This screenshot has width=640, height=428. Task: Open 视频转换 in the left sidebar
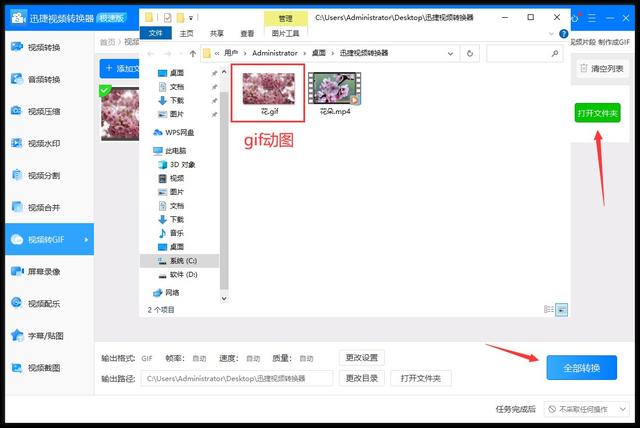point(43,48)
